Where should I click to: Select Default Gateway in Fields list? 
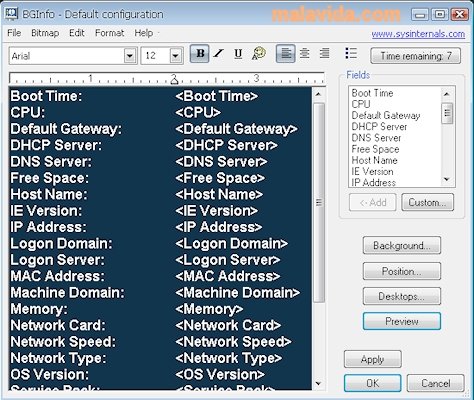[x=386, y=116]
